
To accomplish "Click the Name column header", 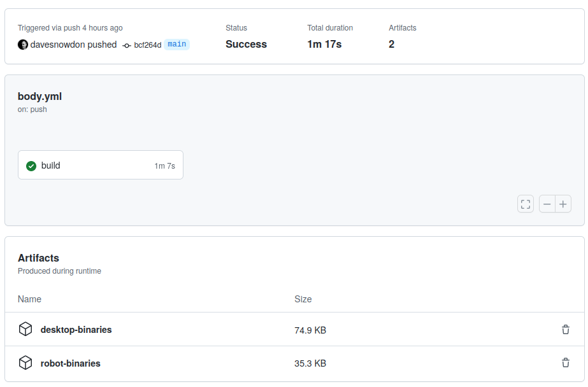I will 29,299.
